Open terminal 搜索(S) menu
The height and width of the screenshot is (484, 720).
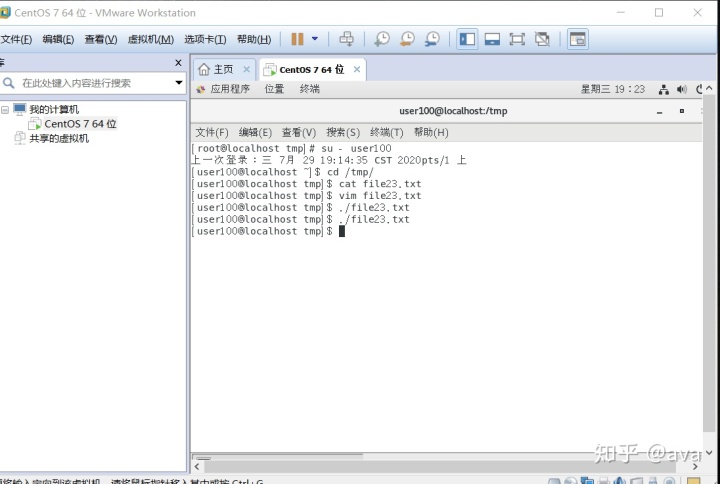[343, 133]
